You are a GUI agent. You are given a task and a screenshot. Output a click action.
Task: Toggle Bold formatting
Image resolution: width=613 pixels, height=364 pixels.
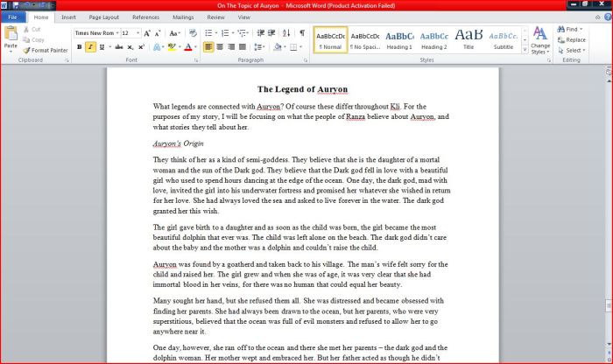coord(79,47)
